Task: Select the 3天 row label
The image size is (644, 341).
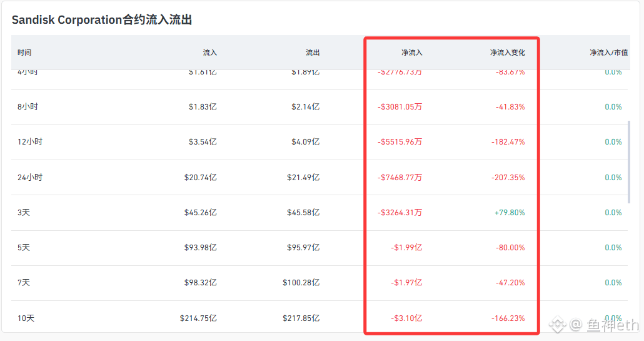Action: coord(23,212)
